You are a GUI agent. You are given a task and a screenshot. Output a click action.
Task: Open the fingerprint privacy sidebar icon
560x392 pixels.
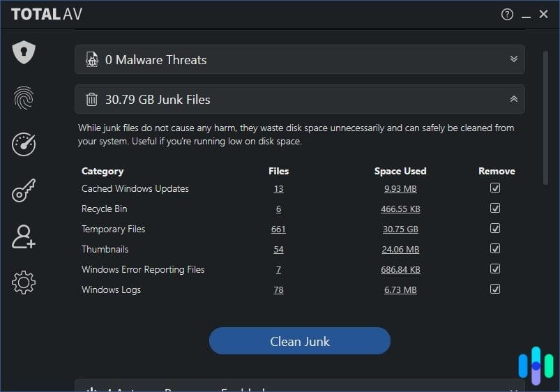(24, 98)
